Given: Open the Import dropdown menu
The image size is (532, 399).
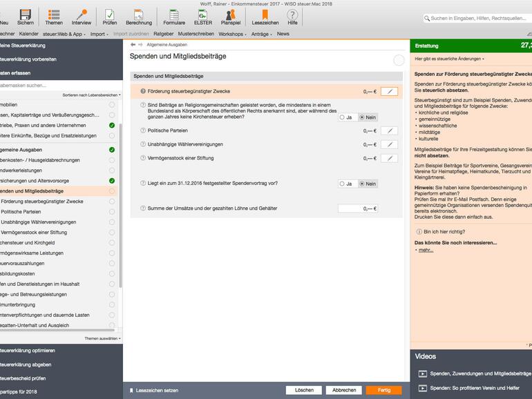Looking at the screenshot, I should point(99,33).
